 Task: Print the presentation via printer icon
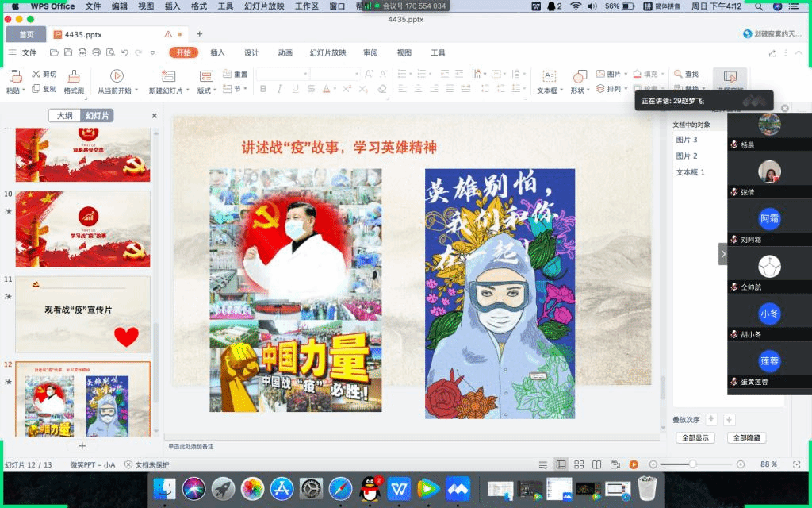(x=96, y=52)
